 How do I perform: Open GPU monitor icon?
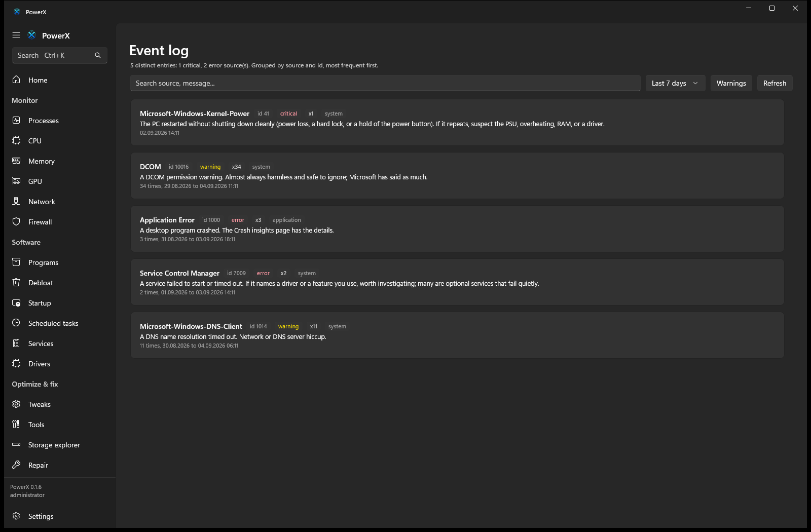(x=16, y=181)
